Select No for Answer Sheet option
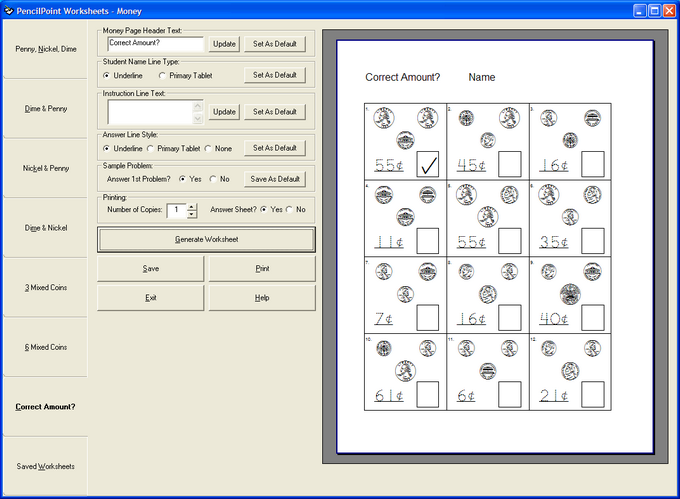 289,210
